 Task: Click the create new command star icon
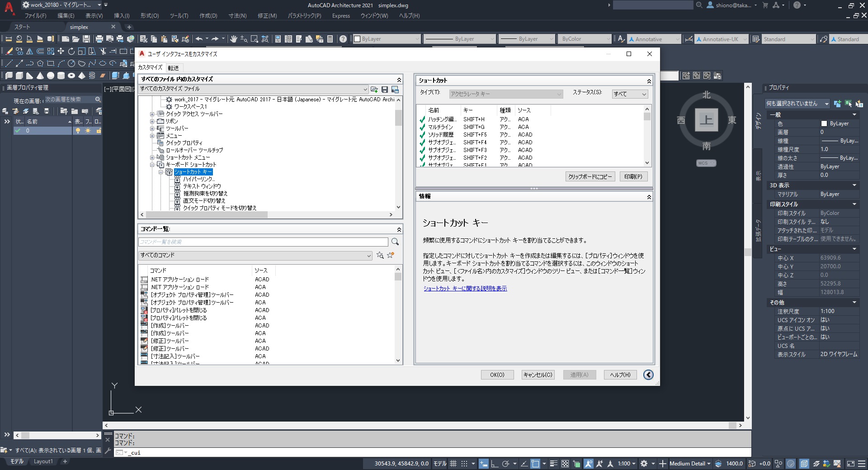391,255
